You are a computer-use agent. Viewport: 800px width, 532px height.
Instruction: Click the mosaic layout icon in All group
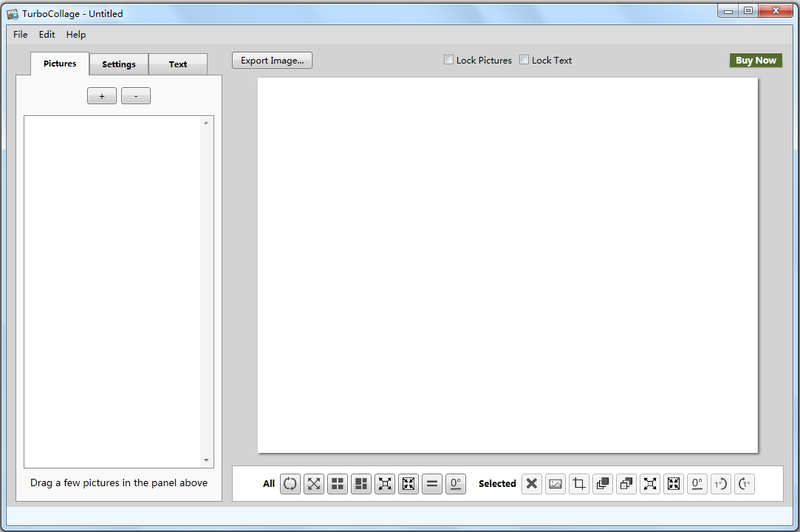[361, 484]
